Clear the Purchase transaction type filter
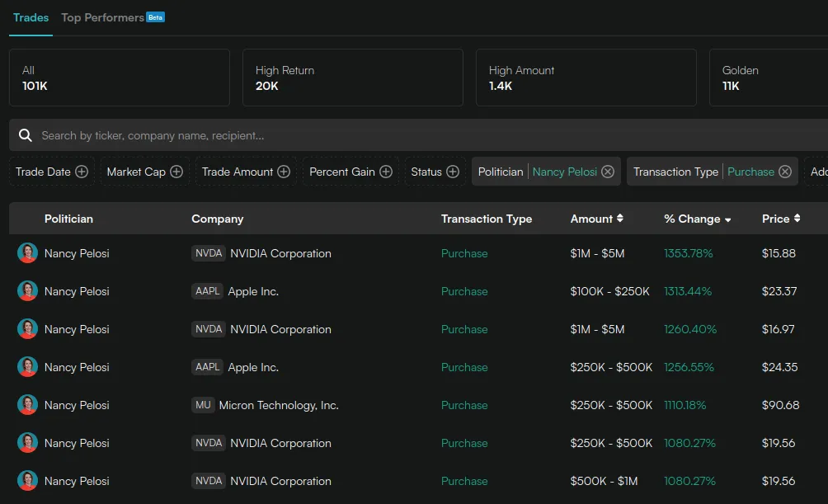 (x=785, y=172)
